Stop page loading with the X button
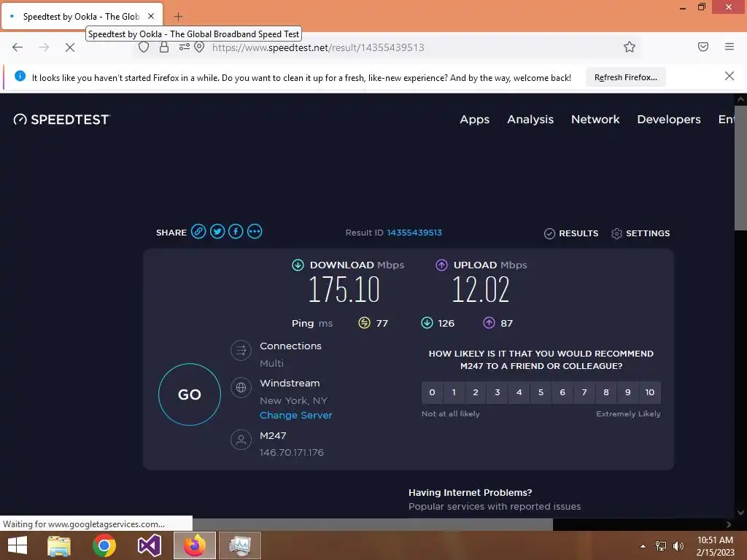Image resolution: width=747 pixels, height=560 pixels. [x=70, y=47]
